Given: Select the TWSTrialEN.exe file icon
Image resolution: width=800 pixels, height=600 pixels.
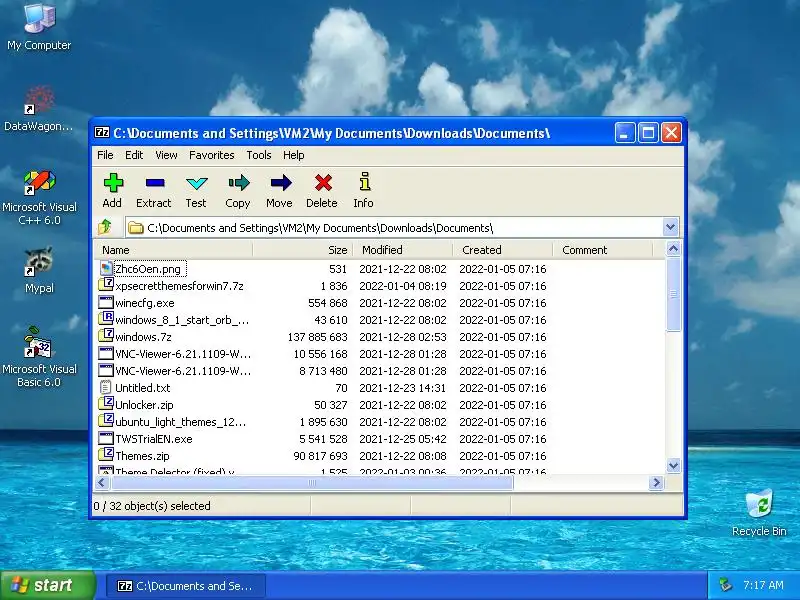Looking at the screenshot, I should [106, 438].
